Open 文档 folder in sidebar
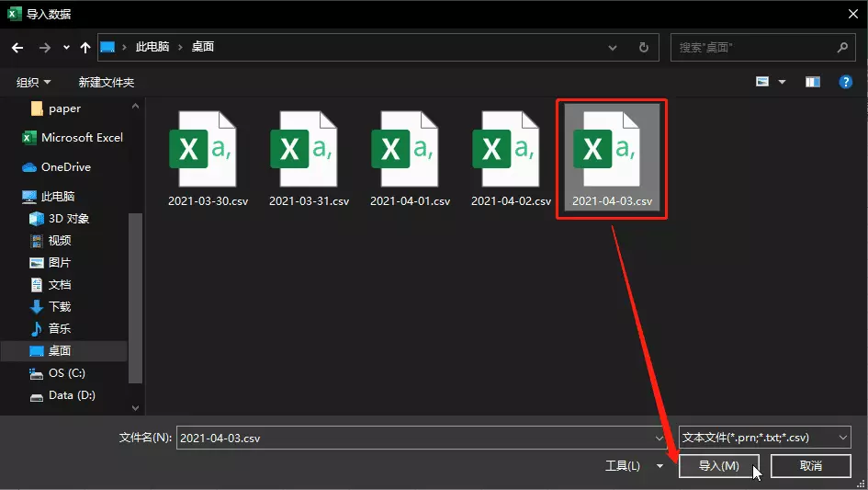The image size is (868, 490). coord(51,285)
